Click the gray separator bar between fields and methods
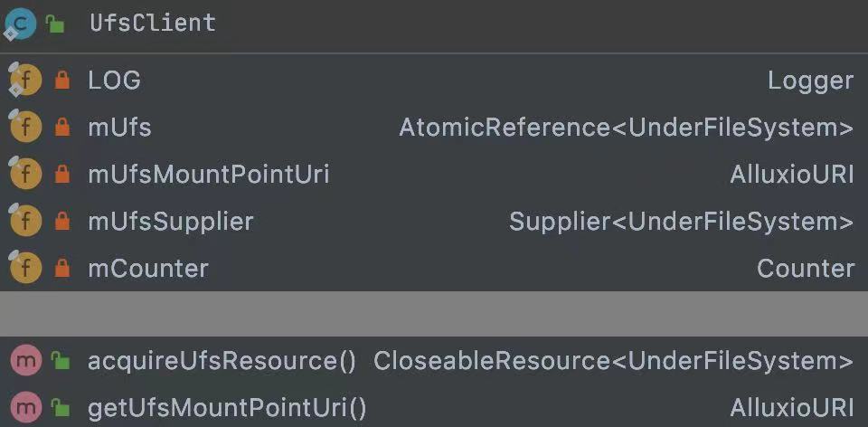The width and height of the screenshot is (868, 427). [x=434, y=314]
